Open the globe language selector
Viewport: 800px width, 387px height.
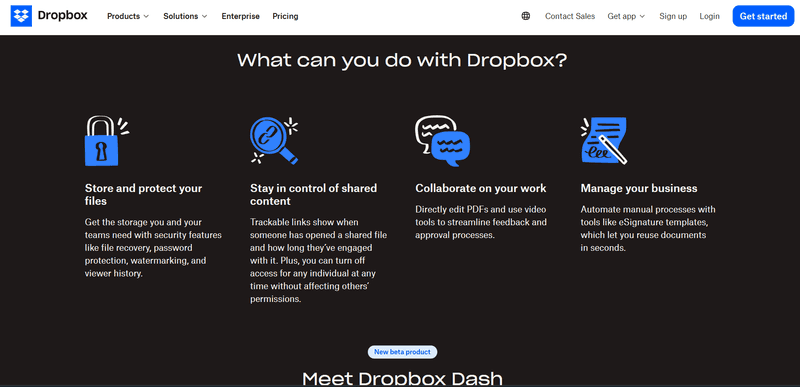pos(526,16)
